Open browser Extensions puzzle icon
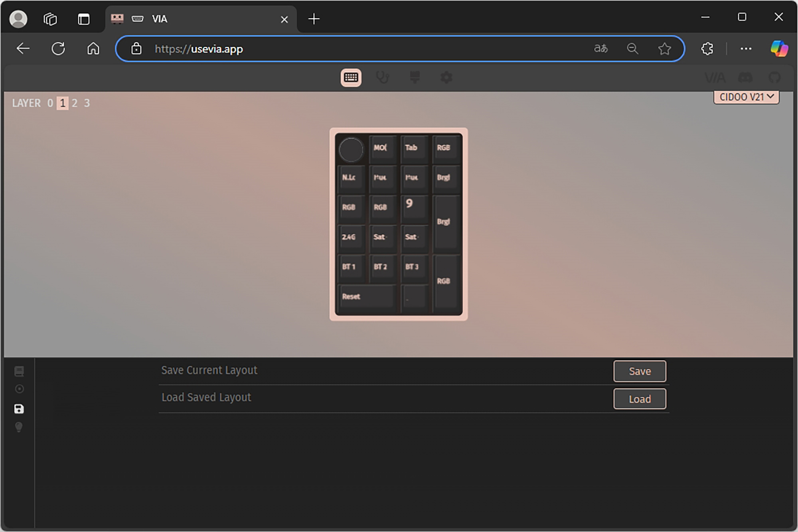Viewport: 798px width, 532px height. (x=707, y=49)
